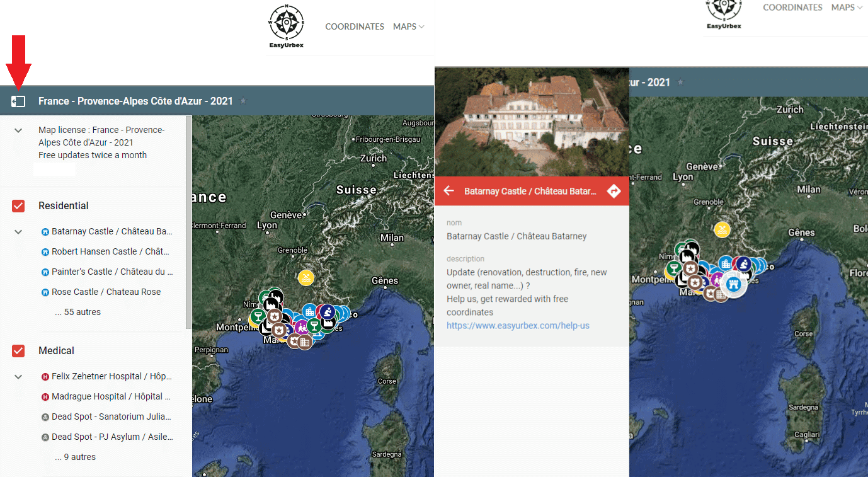Screen dimensions: 868x477
Task: Click navy praying-figure marker on left map
Action: (x=328, y=312)
